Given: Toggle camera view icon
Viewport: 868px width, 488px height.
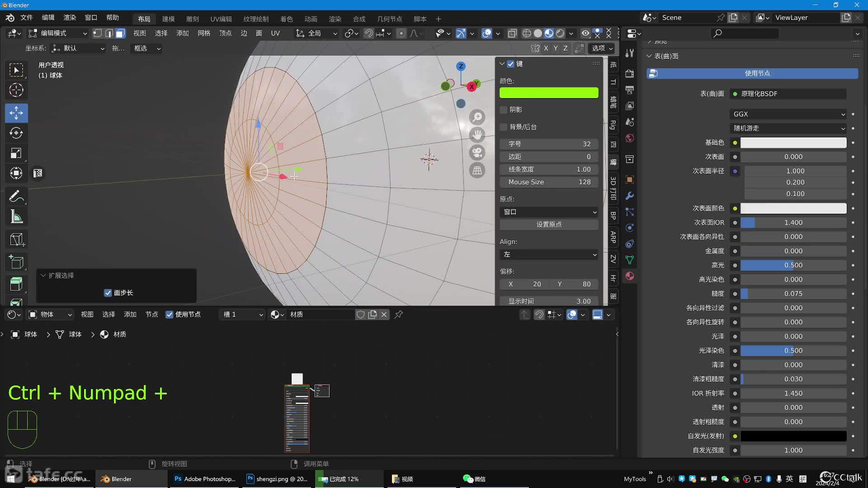Looking at the screenshot, I should (x=477, y=152).
